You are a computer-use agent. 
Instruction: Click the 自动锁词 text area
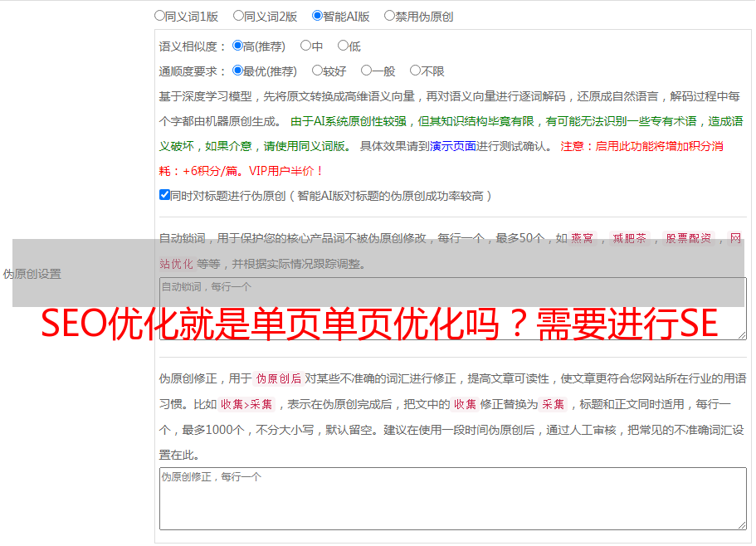(453, 309)
